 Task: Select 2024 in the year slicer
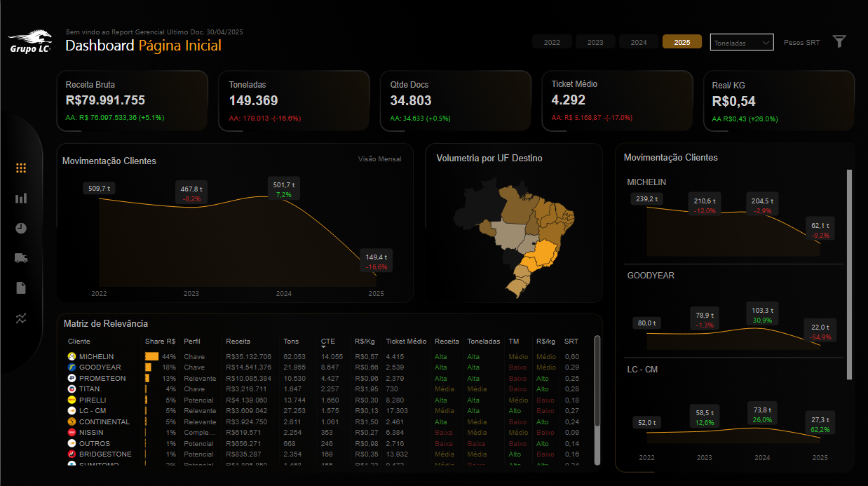(x=639, y=42)
